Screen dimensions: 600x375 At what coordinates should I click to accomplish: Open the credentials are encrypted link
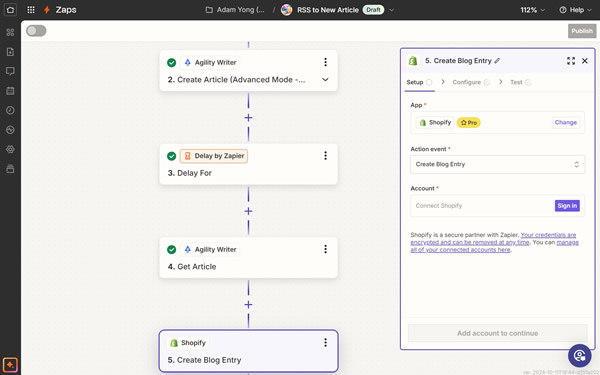tap(494, 238)
